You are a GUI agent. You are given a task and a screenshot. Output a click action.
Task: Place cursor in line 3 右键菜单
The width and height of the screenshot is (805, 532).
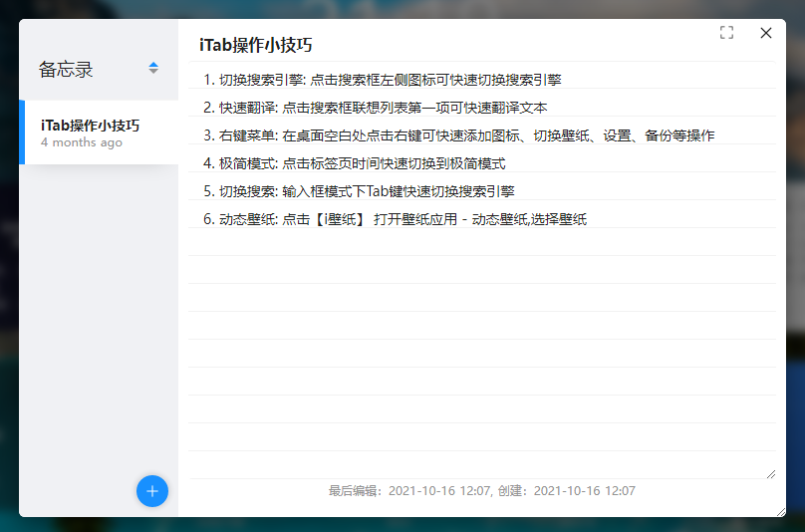pos(458,135)
